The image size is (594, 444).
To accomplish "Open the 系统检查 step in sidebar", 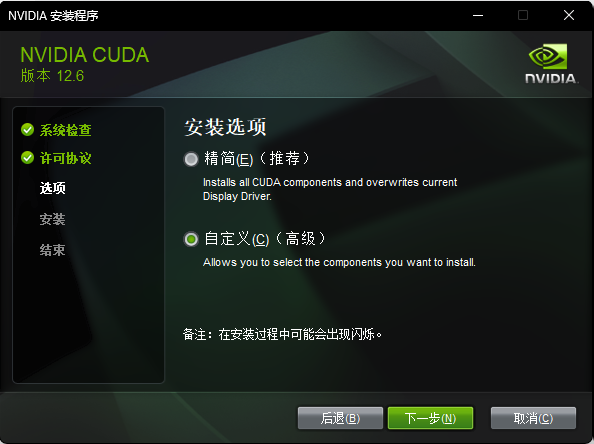I will point(66,130).
